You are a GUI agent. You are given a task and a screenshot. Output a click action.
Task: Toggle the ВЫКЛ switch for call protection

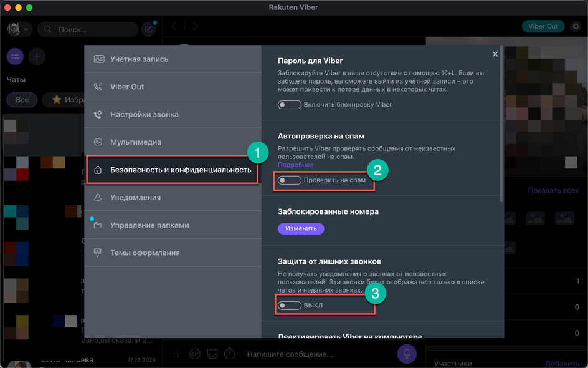click(290, 306)
